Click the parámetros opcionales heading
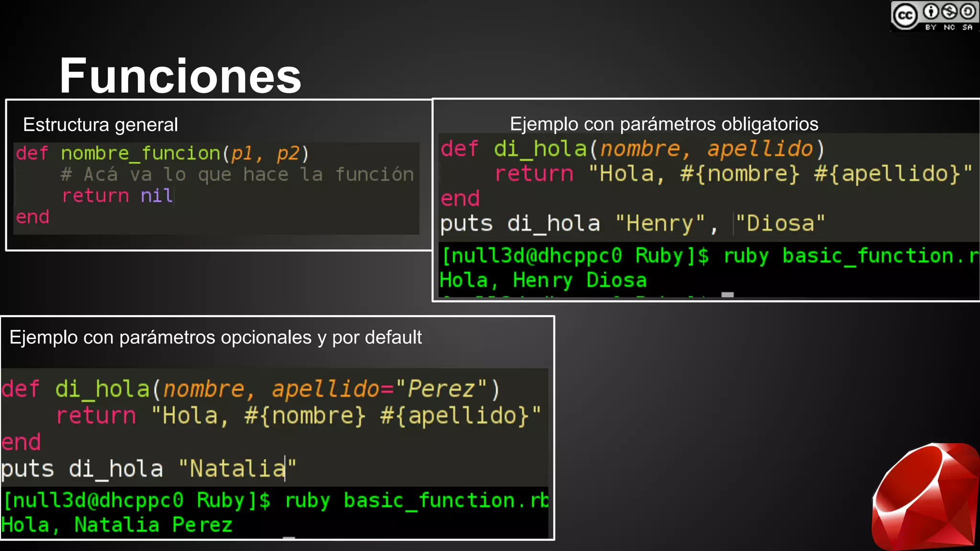 [215, 337]
